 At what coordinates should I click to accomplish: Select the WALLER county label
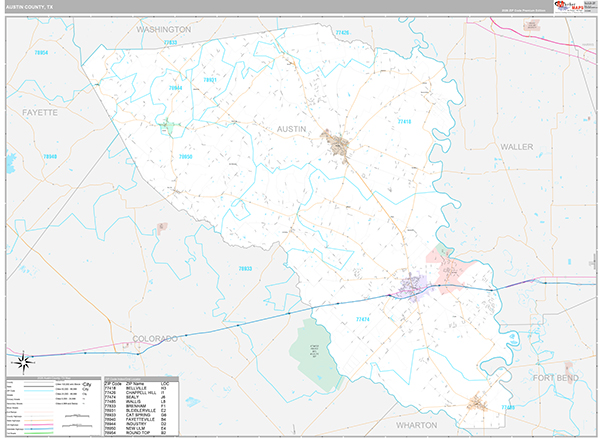pyautogui.click(x=517, y=146)
